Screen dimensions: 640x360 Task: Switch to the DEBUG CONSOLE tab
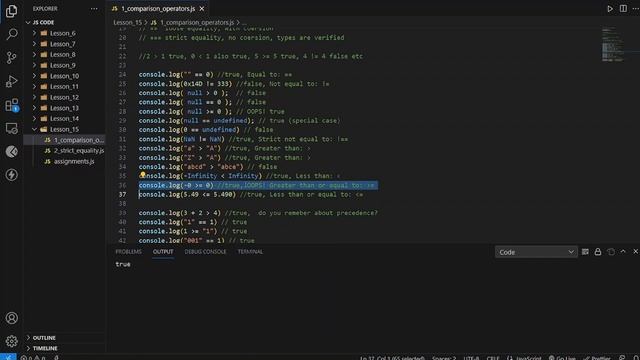click(x=205, y=252)
